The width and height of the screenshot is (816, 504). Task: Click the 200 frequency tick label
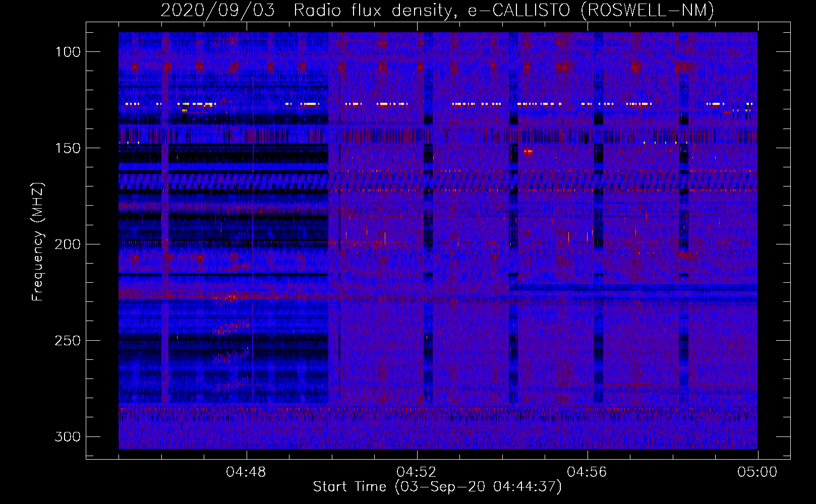click(68, 244)
